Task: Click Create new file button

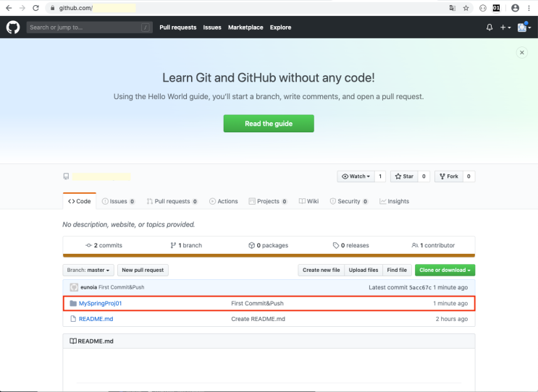Action: pos(321,270)
